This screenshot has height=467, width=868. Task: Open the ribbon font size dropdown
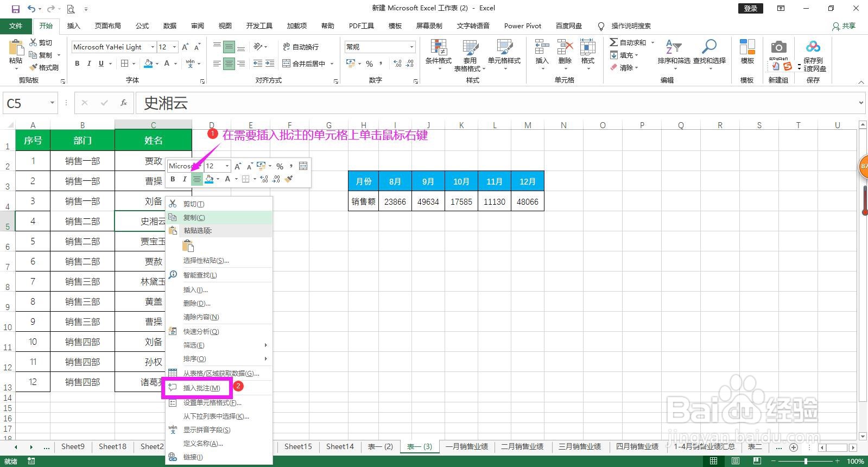[174, 47]
